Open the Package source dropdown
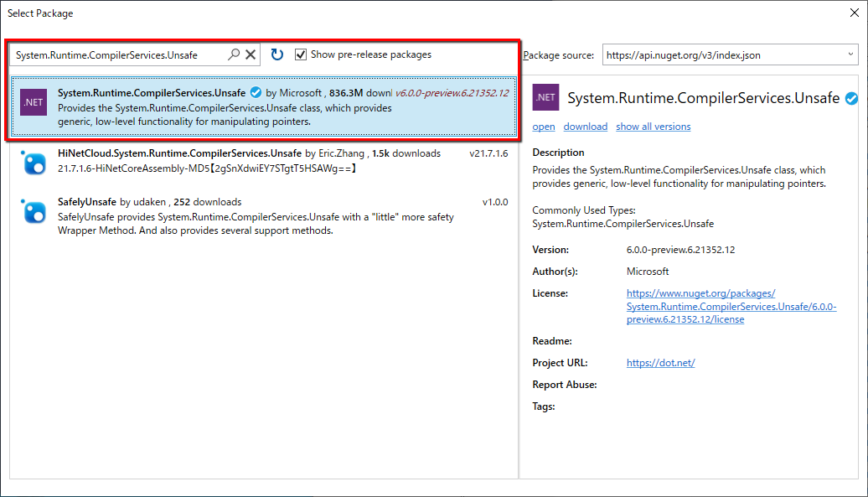The height and width of the screenshot is (497, 868). [x=850, y=54]
